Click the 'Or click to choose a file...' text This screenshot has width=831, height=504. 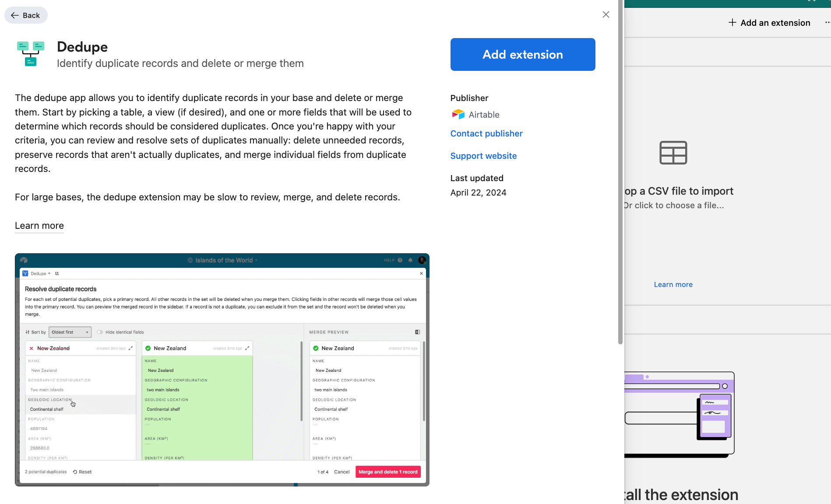(674, 205)
